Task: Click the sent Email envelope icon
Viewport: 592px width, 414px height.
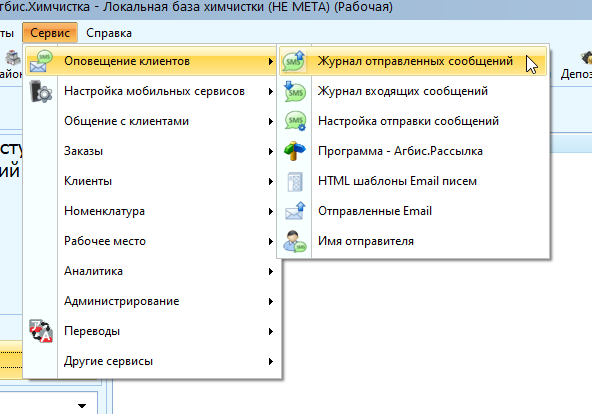Action: coord(295,211)
